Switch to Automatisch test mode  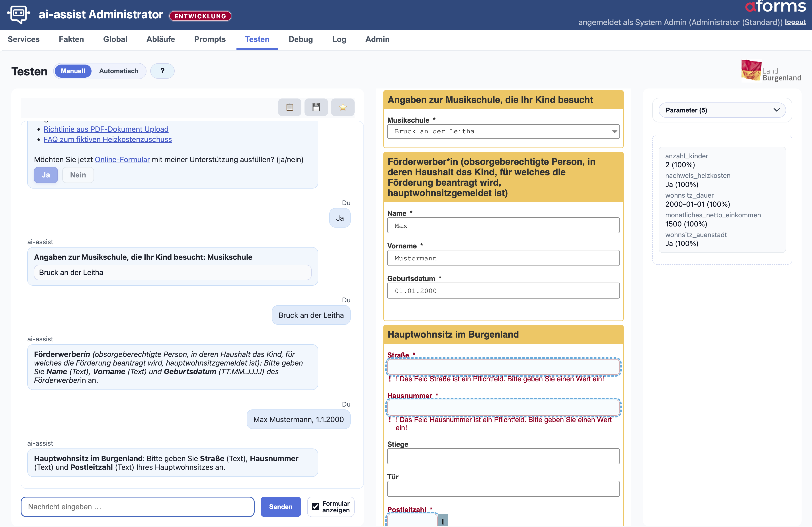pyautogui.click(x=119, y=71)
